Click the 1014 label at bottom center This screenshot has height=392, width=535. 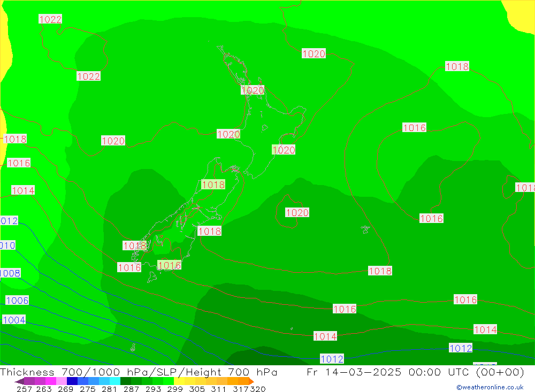tap(325, 336)
